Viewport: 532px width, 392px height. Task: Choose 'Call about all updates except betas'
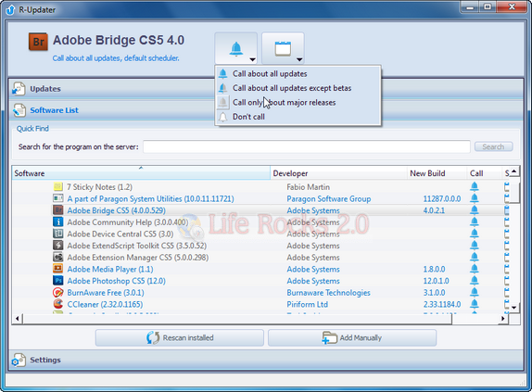pyautogui.click(x=298, y=88)
